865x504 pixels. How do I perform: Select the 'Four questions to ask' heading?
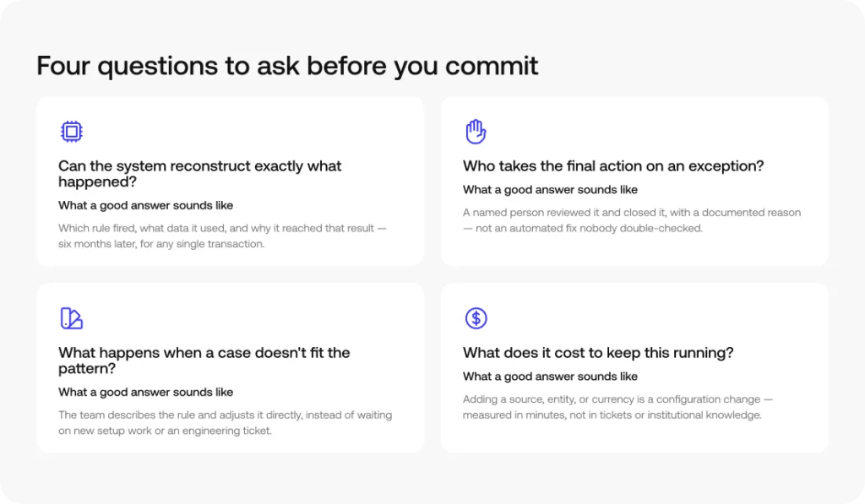pyautogui.click(x=287, y=66)
